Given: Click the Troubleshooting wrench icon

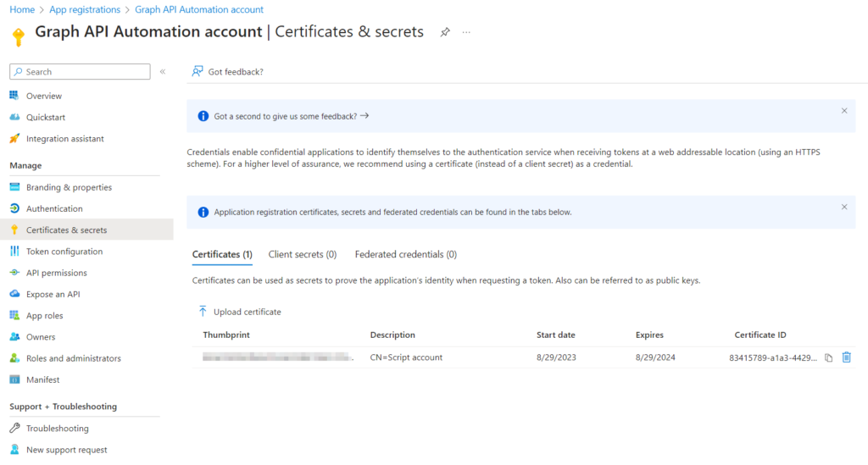Looking at the screenshot, I should click(x=14, y=428).
